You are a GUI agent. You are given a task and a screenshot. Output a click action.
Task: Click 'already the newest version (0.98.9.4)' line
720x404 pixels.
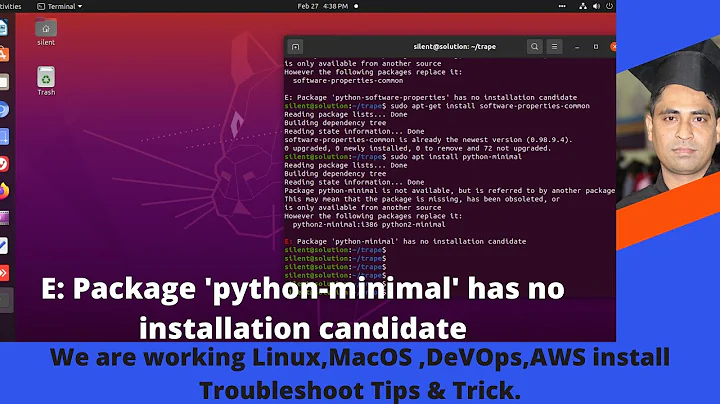click(428, 140)
